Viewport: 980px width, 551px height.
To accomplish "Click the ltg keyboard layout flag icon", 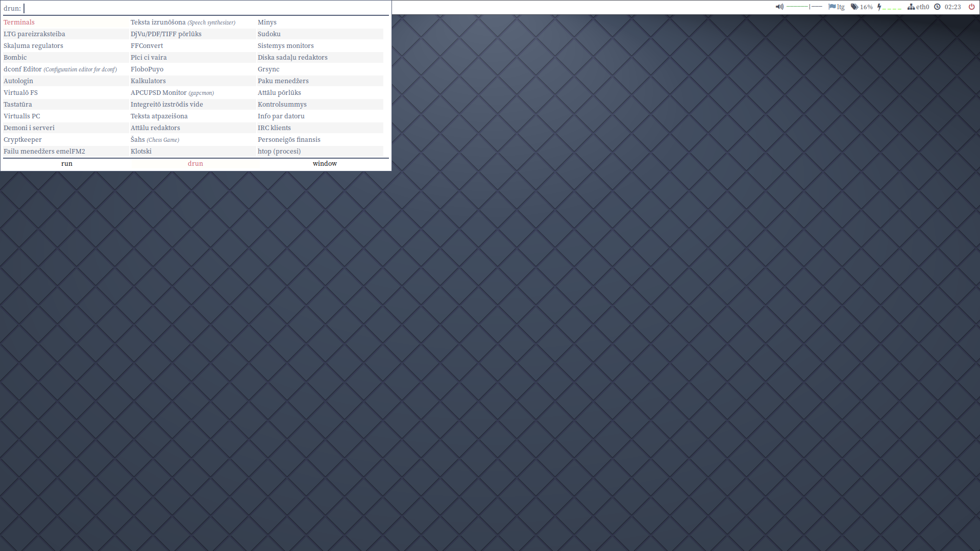I will pyautogui.click(x=832, y=7).
